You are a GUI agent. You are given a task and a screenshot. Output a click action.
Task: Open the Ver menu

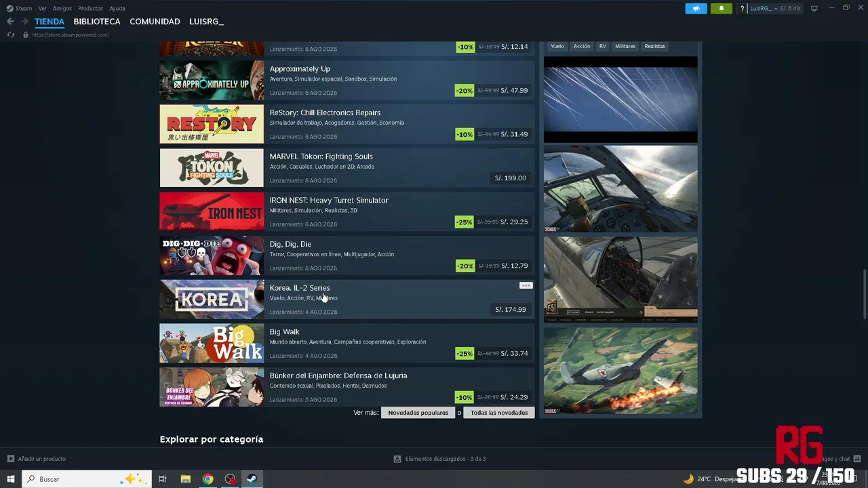[x=43, y=8]
